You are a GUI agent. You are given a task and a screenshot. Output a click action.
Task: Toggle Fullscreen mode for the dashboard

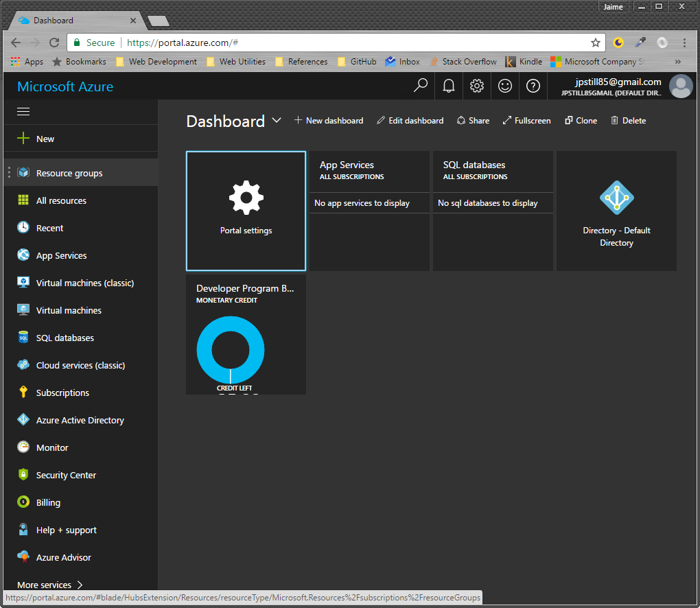pos(526,121)
